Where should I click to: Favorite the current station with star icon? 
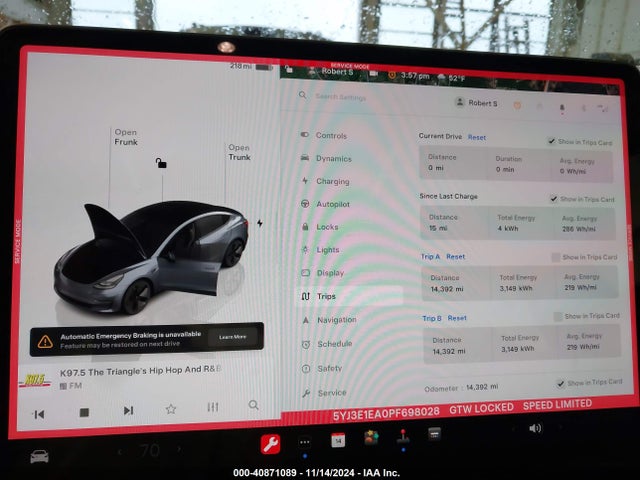tap(171, 409)
